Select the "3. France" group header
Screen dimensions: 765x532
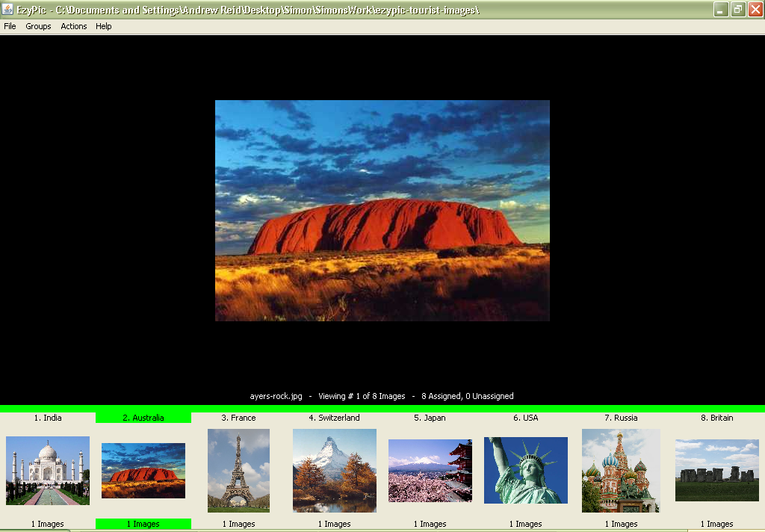coord(238,418)
